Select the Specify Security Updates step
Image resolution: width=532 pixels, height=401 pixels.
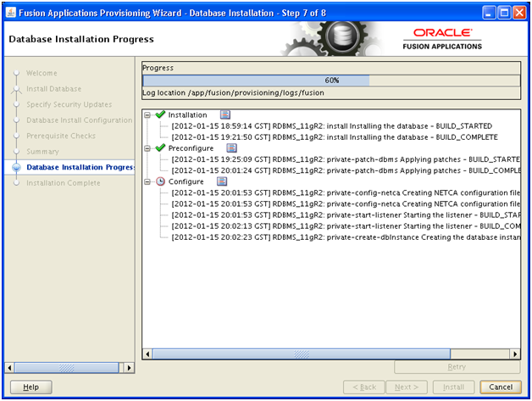69,104
